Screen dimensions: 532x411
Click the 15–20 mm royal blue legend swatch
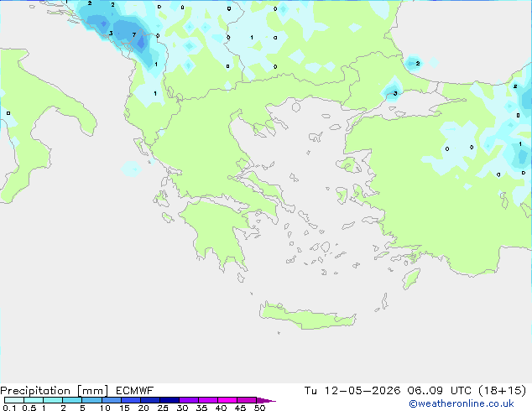pyautogui.click(x=130, y=400)
